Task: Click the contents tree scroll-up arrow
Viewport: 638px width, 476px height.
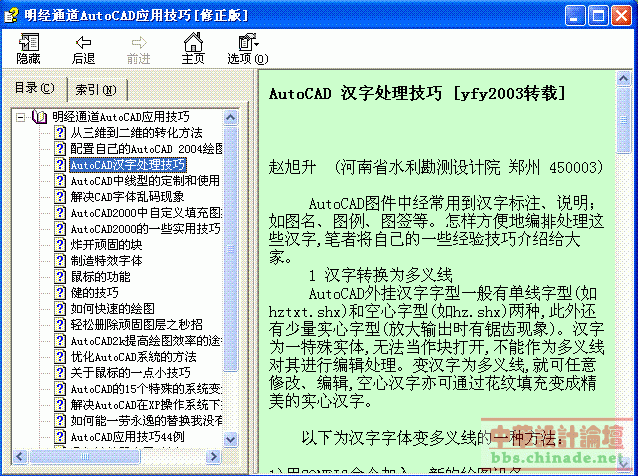Action: [x=231, y=118]
